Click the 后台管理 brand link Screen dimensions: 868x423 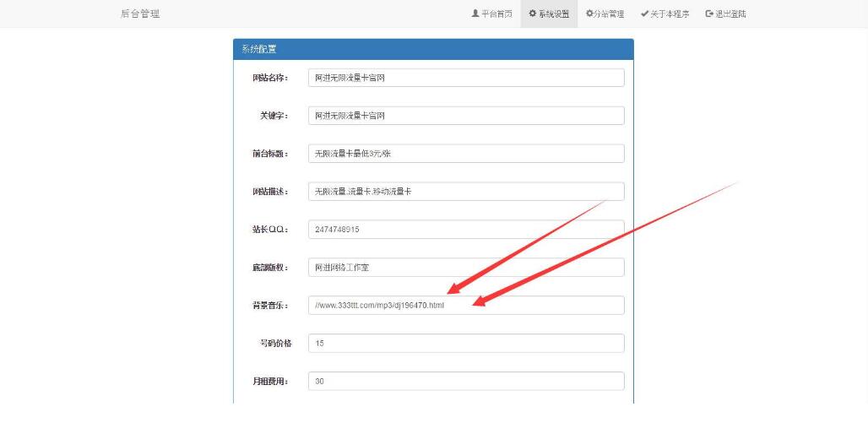point(140,14)
